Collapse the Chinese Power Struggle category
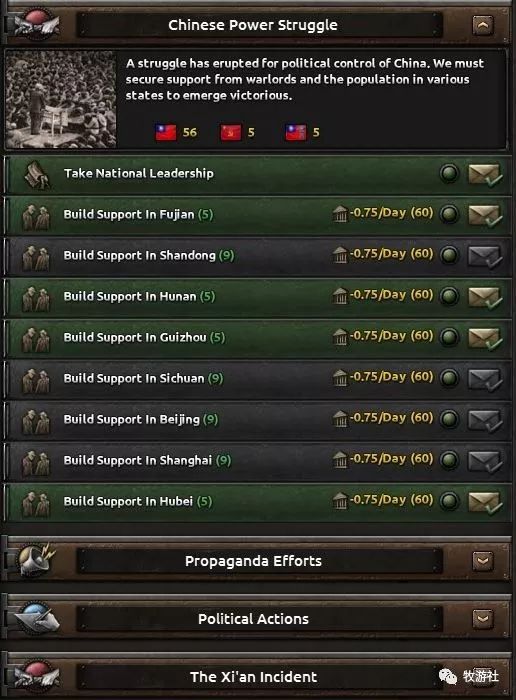This screenshot has height=700, width=516. (483, 25)
